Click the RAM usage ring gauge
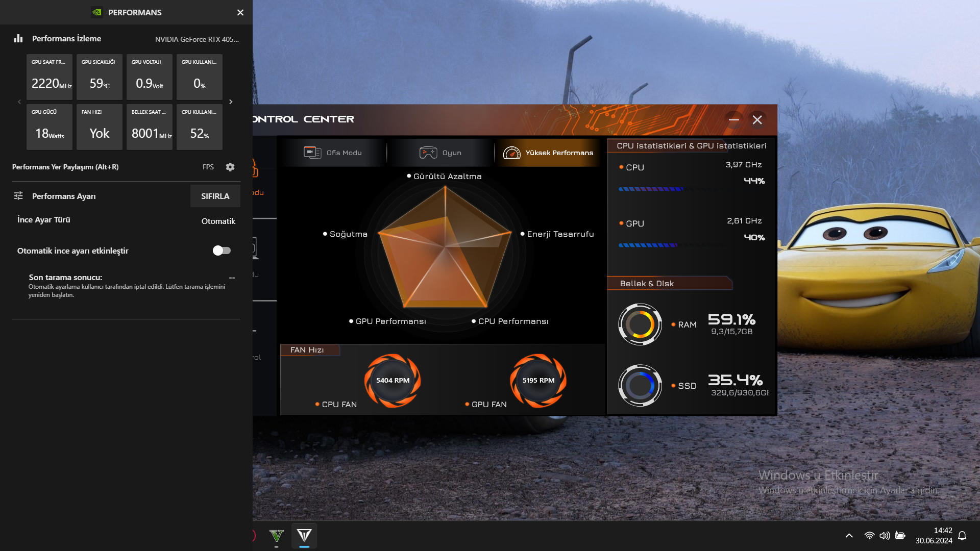The height and width of the screenshot is (551, 980). coord(640,324)
